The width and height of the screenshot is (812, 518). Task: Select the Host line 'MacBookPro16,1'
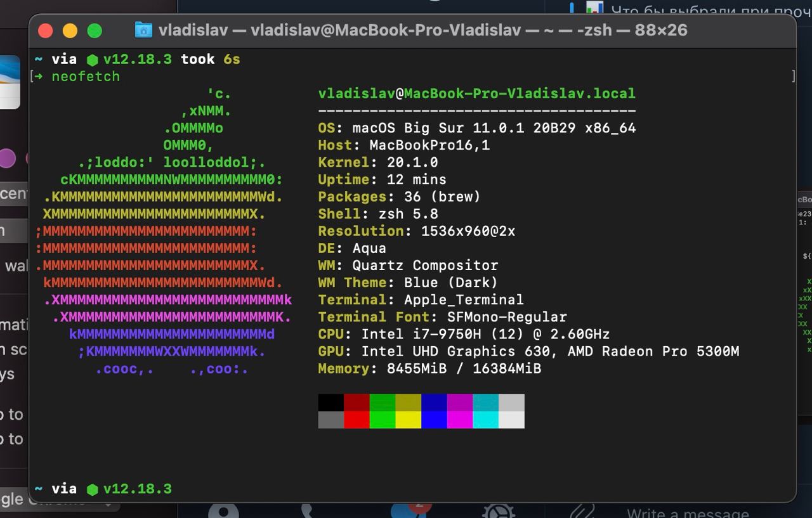[403, 145]
